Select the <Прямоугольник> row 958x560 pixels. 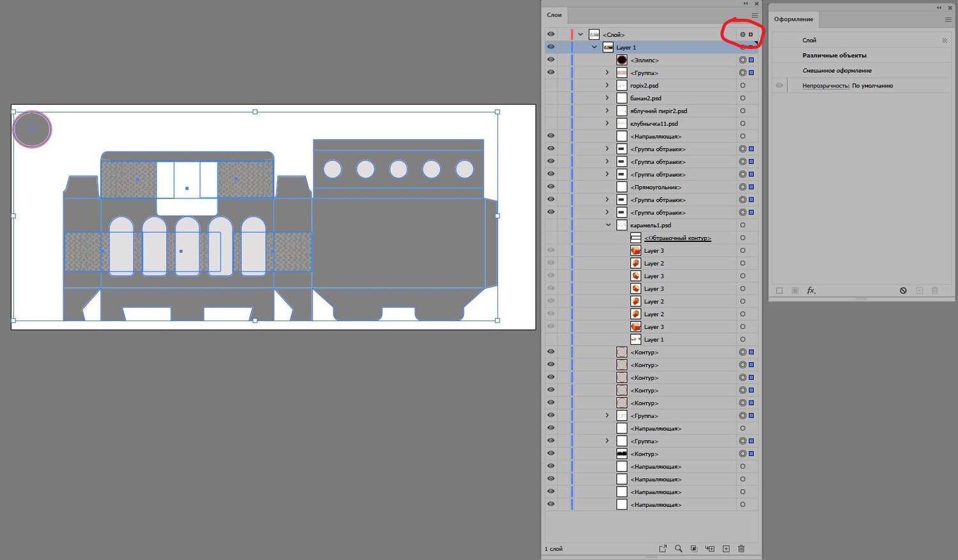click(651, 187)
